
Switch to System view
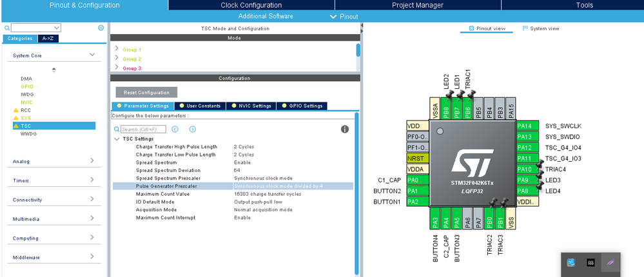pyautogui.click(x=540, y=28)
